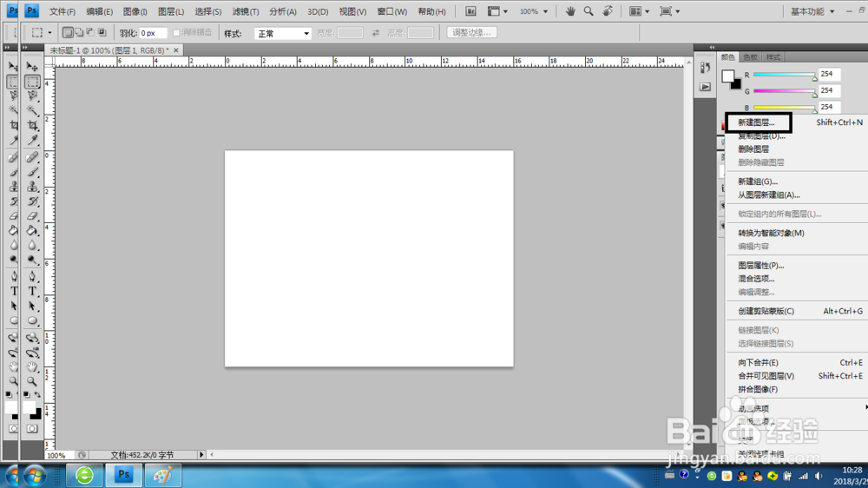Viewport: 868px width, 488px height.
Task: Click the blue help tray icon
Action: (684, 475)
